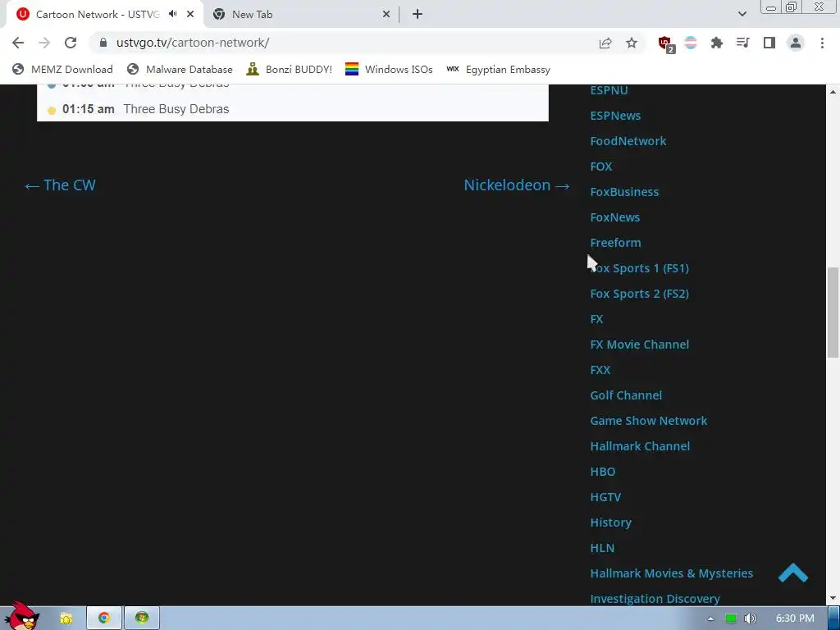Share this page via share icon
Image resolution: width=840 pixels, height=630 pixels.
coord(605,43)
